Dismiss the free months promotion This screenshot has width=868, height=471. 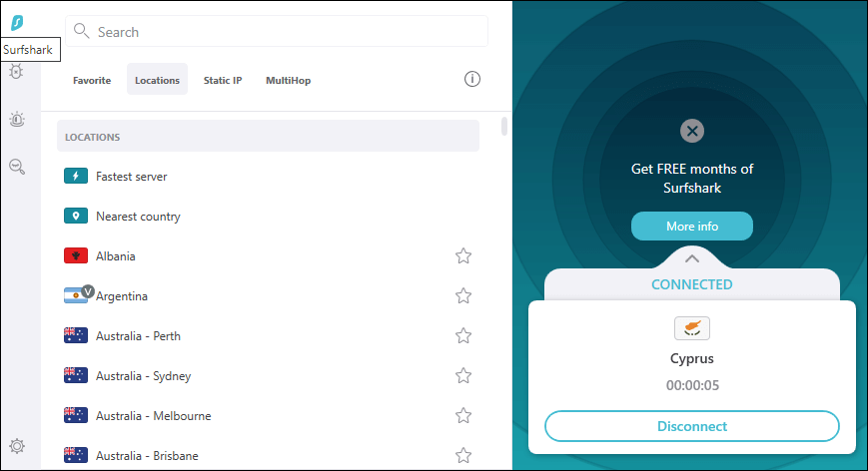pyautogui.click(x=692, y=131)
